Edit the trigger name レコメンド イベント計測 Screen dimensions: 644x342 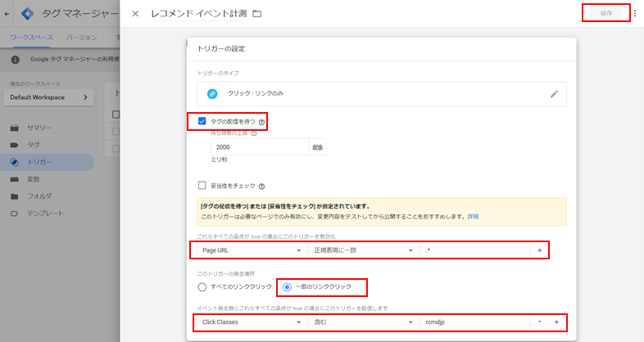pyautogui.click(x=199, y=14)
